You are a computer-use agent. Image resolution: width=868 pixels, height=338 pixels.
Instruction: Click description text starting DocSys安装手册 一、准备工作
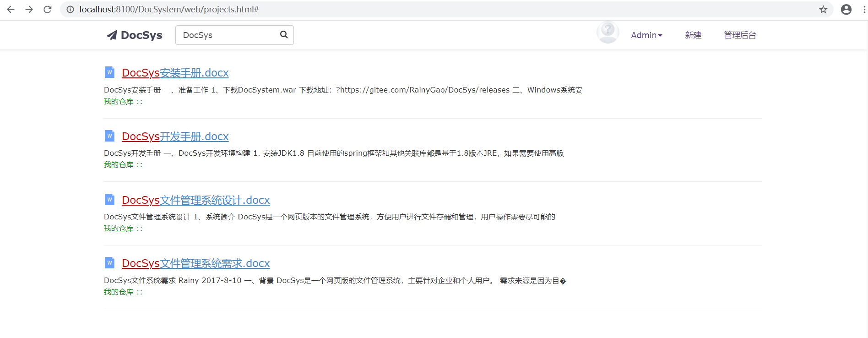[x=343, y=90]
